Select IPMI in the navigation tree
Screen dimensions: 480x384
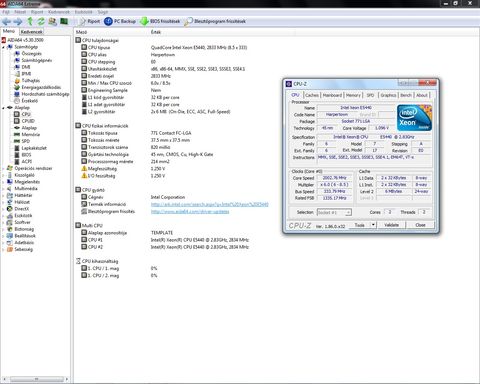[x=26, y=74]
